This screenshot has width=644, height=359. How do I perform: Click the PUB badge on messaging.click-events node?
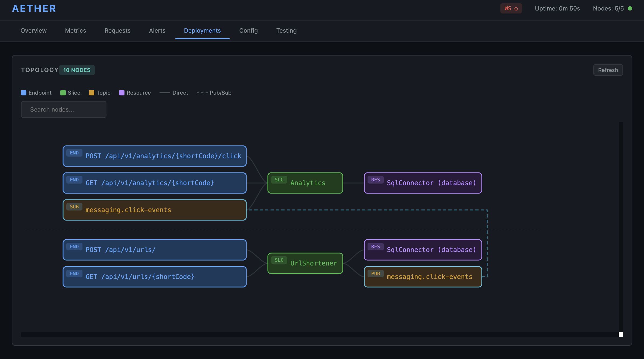click(375, 273)
